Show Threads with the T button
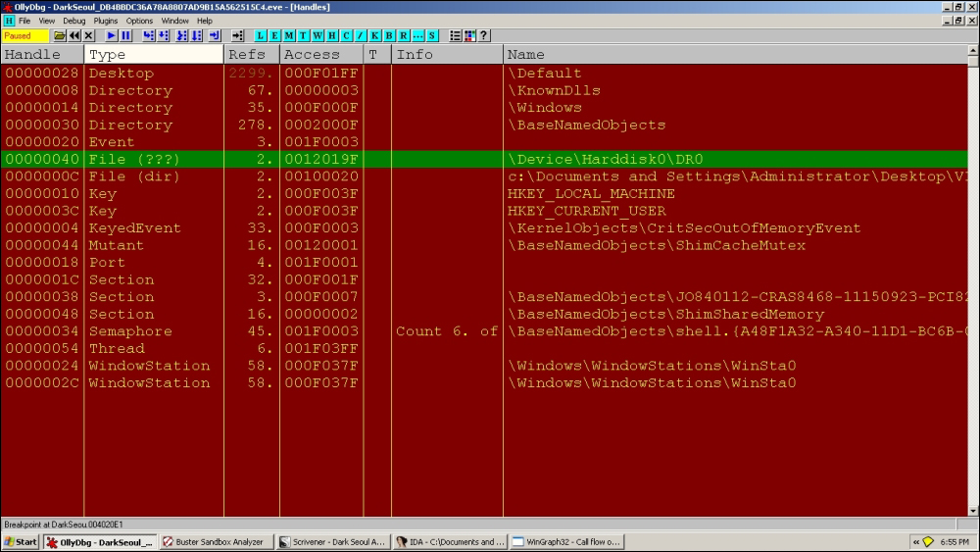 pyautogui.click(x=303, y=35)
